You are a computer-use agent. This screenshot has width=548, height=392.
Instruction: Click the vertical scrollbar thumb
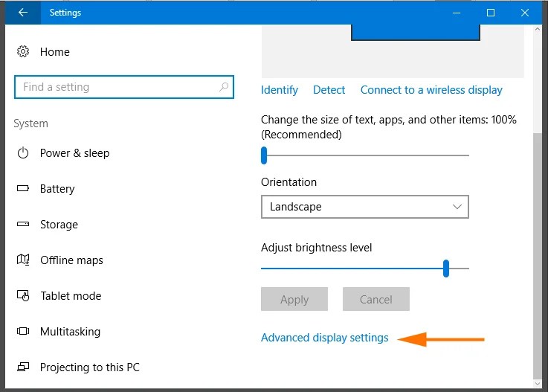pos(538,255)
